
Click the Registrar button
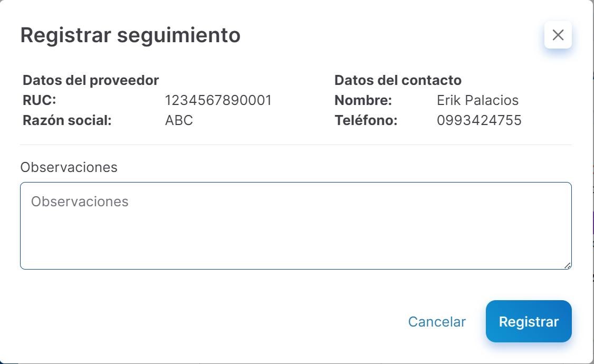[529, 321]
